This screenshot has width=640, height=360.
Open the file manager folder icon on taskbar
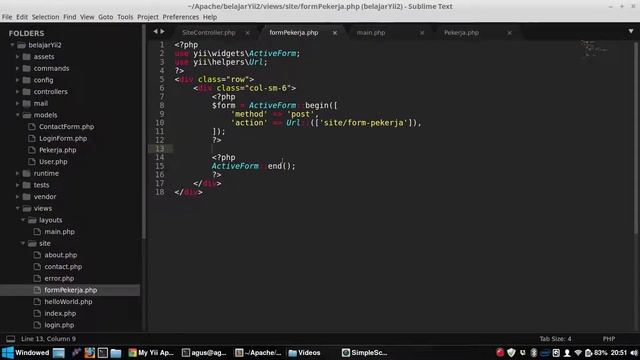(x=116, y=353)
